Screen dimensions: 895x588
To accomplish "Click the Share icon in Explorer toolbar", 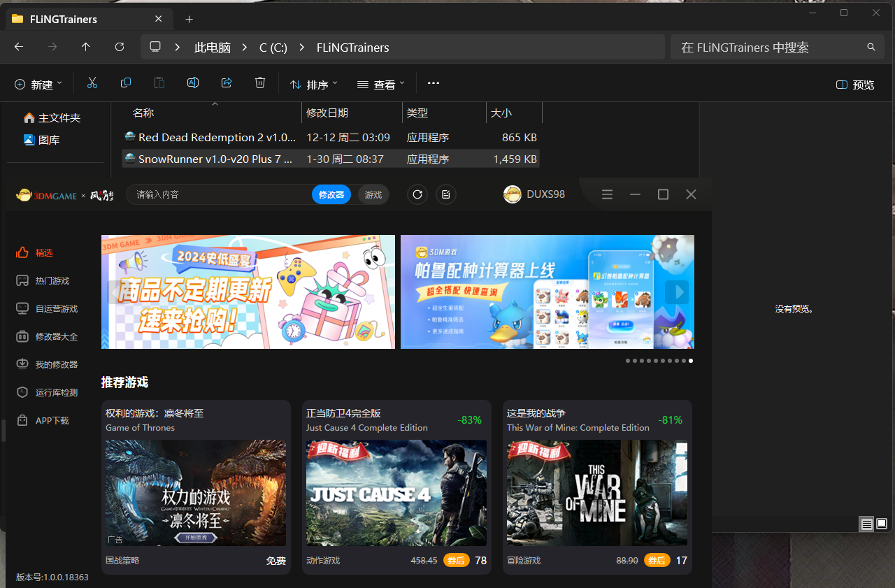I will (227, 83).
